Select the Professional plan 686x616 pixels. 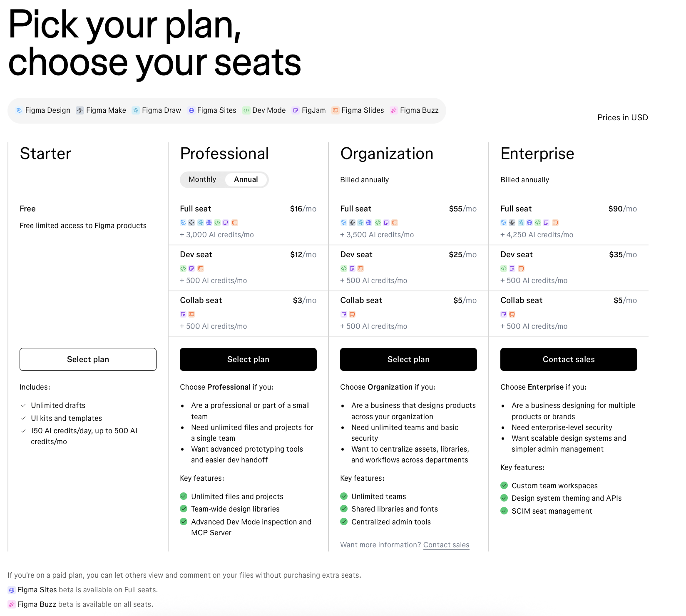(248, 359)
